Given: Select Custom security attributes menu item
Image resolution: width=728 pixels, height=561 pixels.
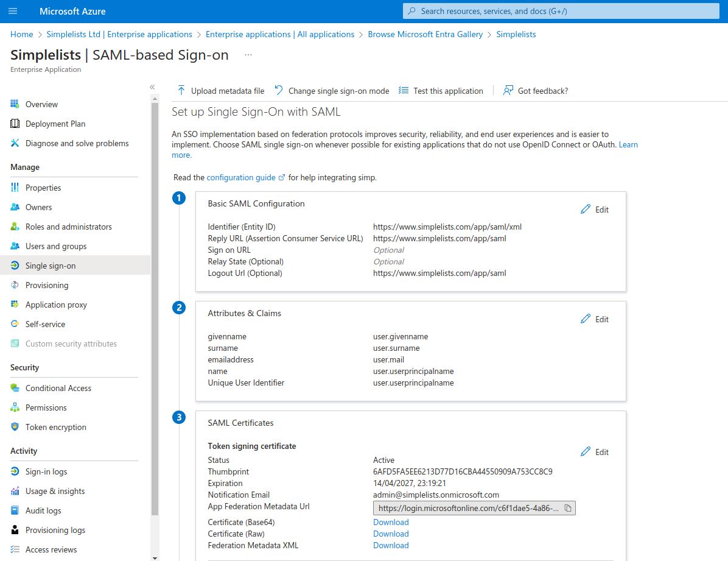Looking at the screenshot, I should click(71, 344).
